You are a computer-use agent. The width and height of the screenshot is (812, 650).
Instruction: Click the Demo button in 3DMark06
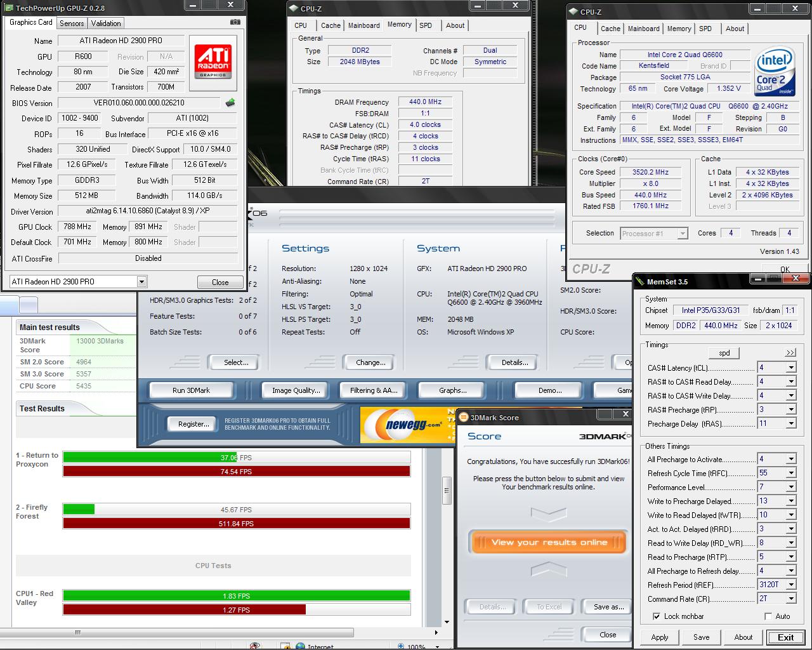click(x=549, y=390)
